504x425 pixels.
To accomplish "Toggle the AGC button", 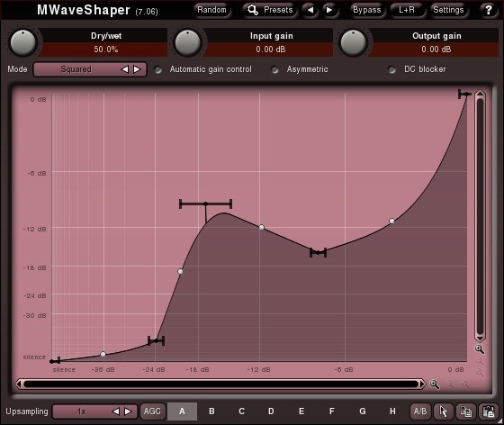I will [152, 411].
